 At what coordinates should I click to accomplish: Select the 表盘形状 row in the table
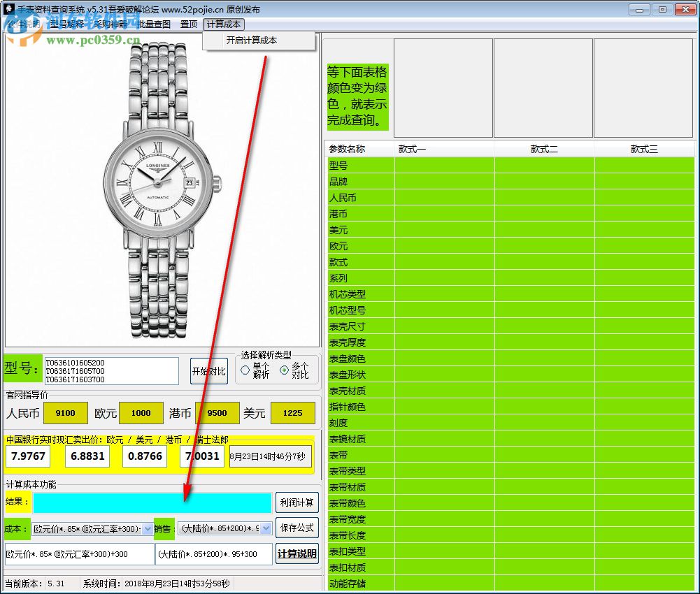pyautogui.click(x=511, y=375)
